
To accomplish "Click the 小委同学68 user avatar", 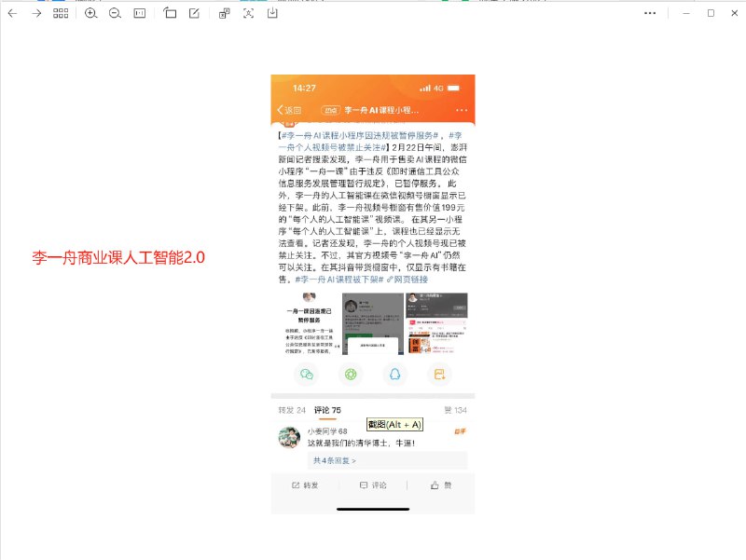I will pyautogui.click(x=290, y=435).
